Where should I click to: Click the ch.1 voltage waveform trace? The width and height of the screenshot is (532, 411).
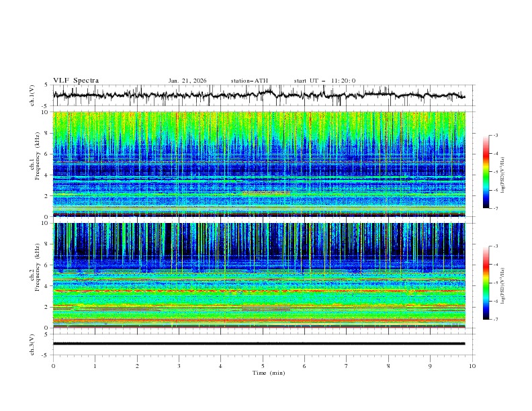[259, 95]
